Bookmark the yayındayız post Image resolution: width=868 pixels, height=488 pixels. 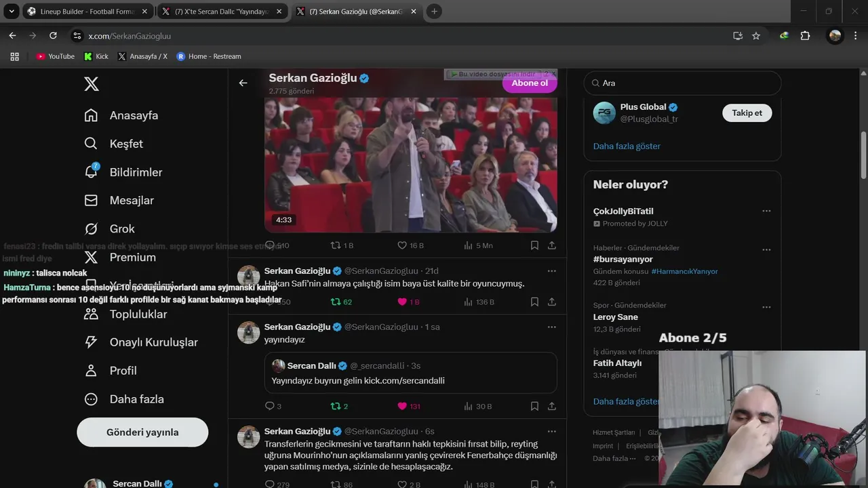click(534, 406)
